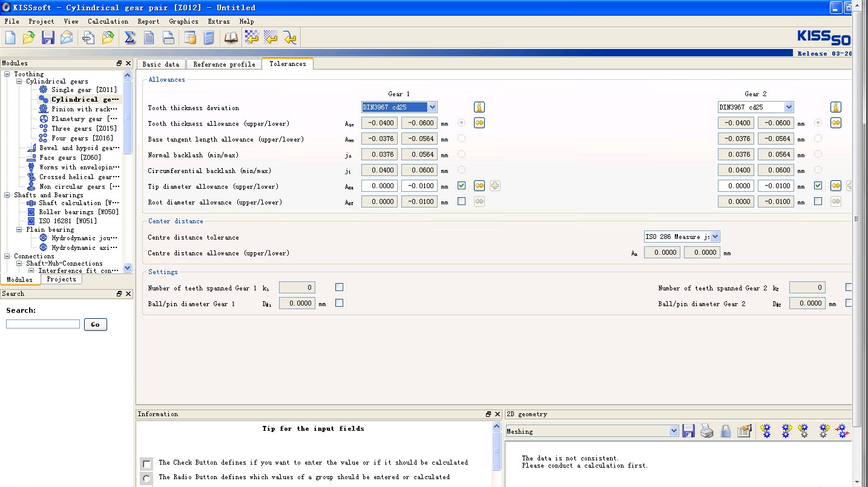Enable Gear 1 root diameter allowance checkbox

coord(461,201)
